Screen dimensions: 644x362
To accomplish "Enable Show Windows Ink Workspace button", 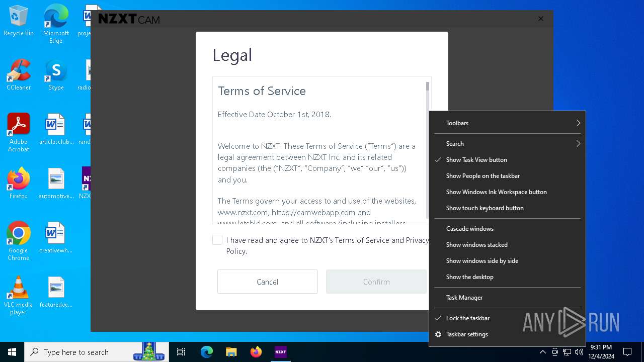I will [x=507, y=192].
